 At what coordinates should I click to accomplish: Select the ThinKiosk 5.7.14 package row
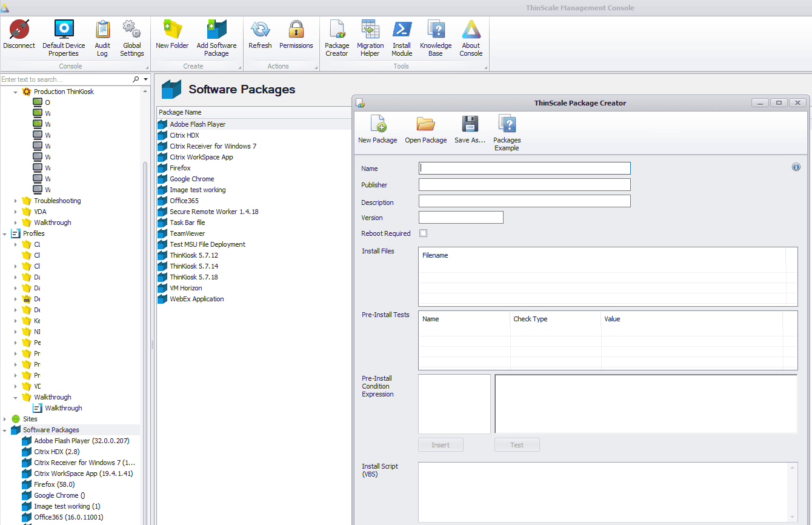click(254, 266)
